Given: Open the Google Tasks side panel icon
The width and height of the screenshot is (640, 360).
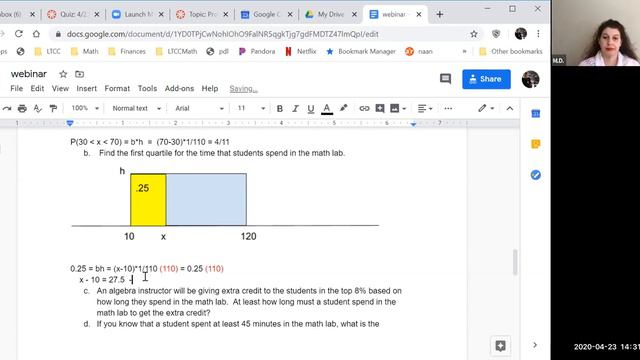Looking at the screenshot, I should 536,175.
